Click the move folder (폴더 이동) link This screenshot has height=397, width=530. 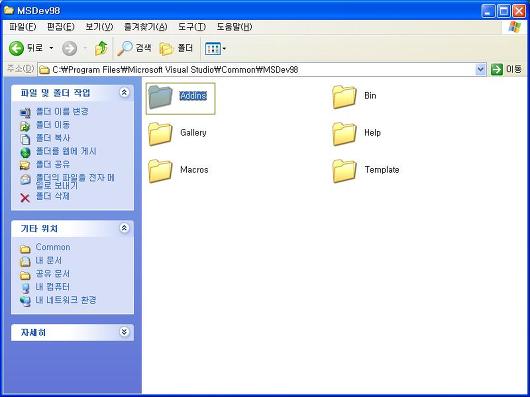pyautogui.click(x=53, y=125)
